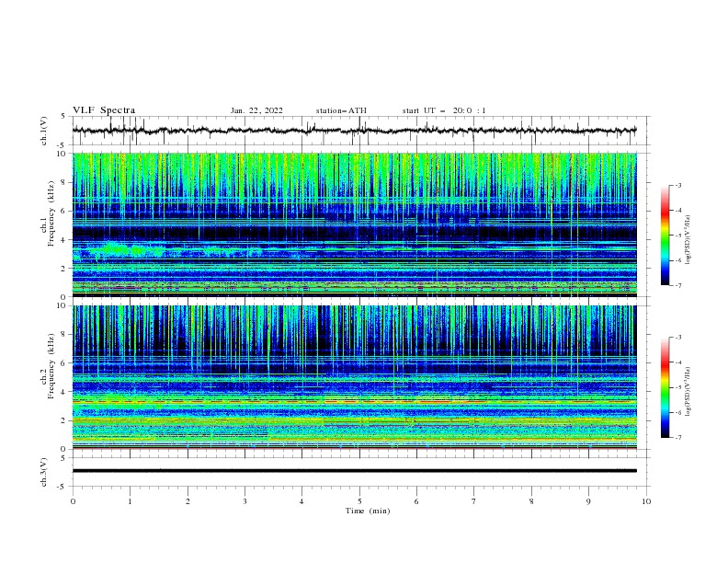Click the log(PSD) label beside ch.2 colorbar
Screen dimensions: 728x563
point(688,392)
